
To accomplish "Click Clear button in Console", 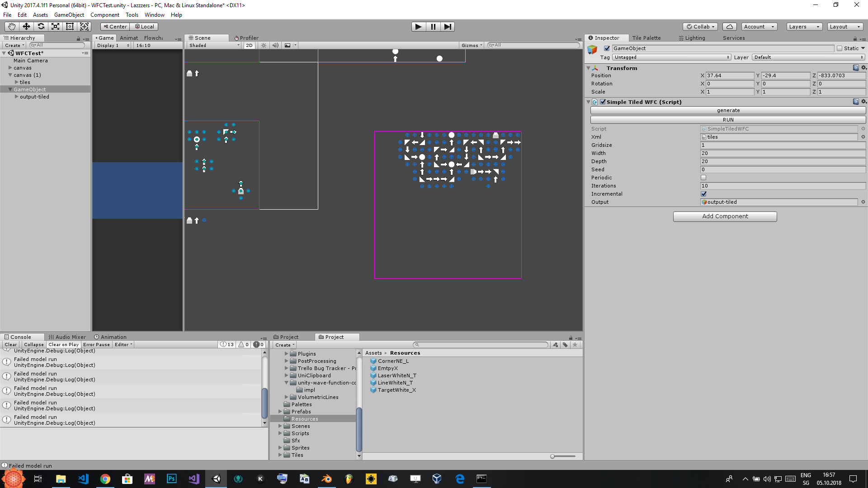I will [11, 345].
